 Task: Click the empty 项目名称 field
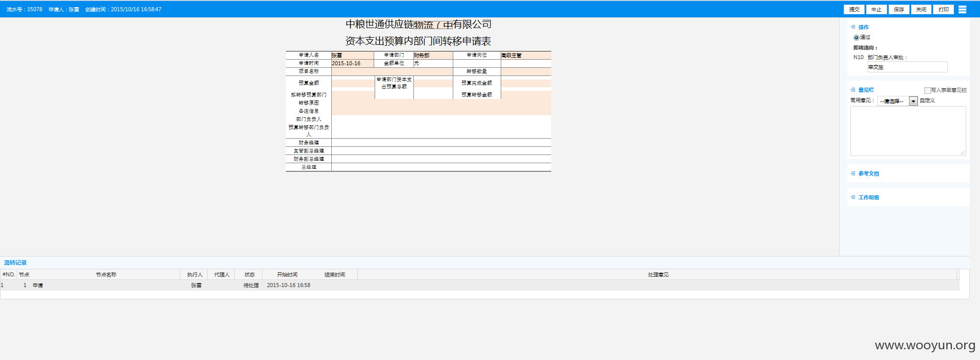pyautogui.click(x=392, y=71)
